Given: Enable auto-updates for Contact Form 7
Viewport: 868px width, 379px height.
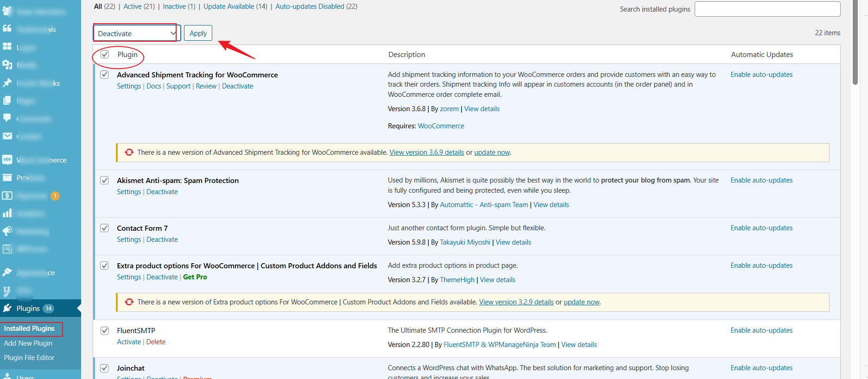Looking at the screenshot, I should [761, 228].
